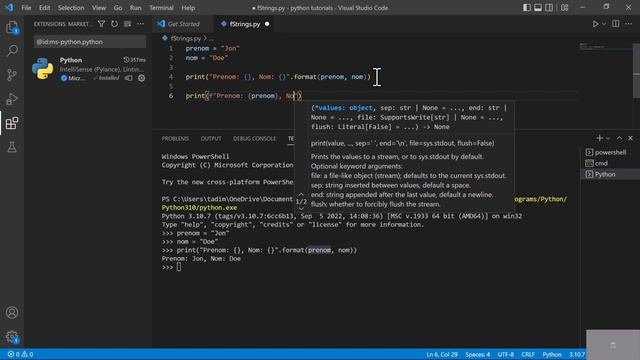Image resolution: width=640 pixels, height=360 pixels.
Task: Click Ln 6, Col 29 status item
Action: click(442, 354)
